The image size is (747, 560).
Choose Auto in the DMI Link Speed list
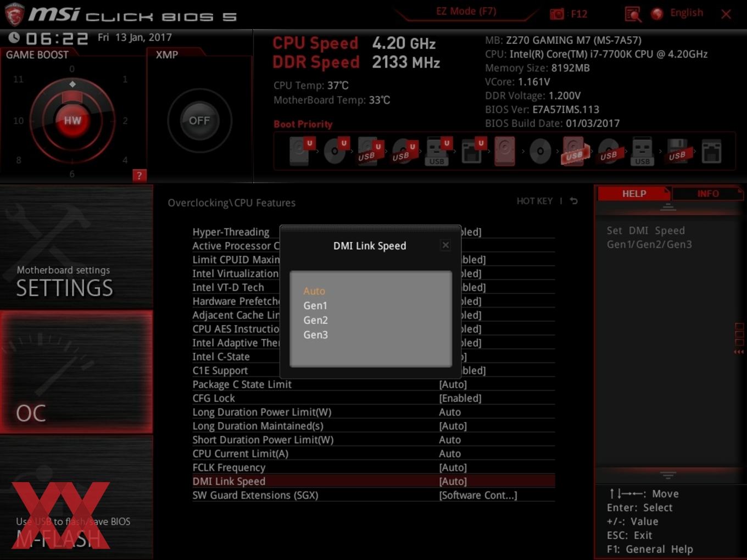[x=314, y=291]
